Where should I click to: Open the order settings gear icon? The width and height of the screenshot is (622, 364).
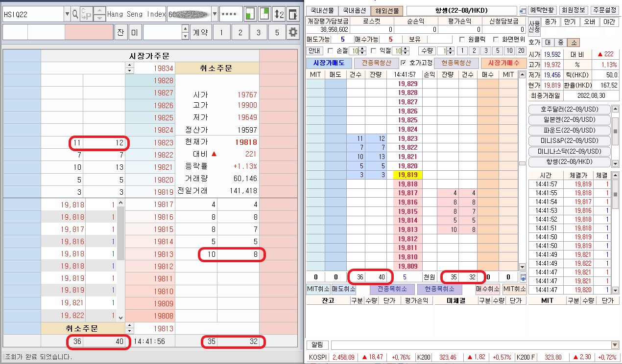(293, 33)
